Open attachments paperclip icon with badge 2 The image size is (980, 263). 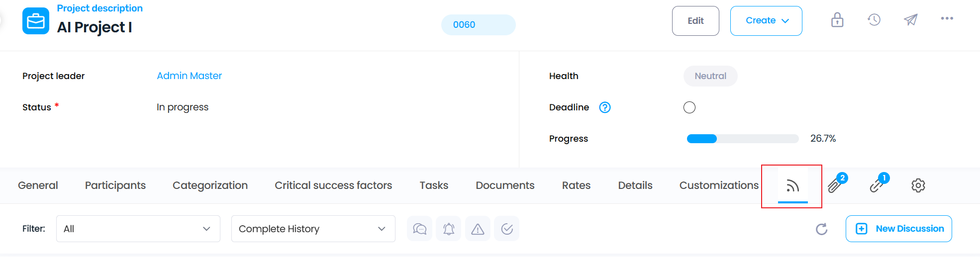(837, 184)
